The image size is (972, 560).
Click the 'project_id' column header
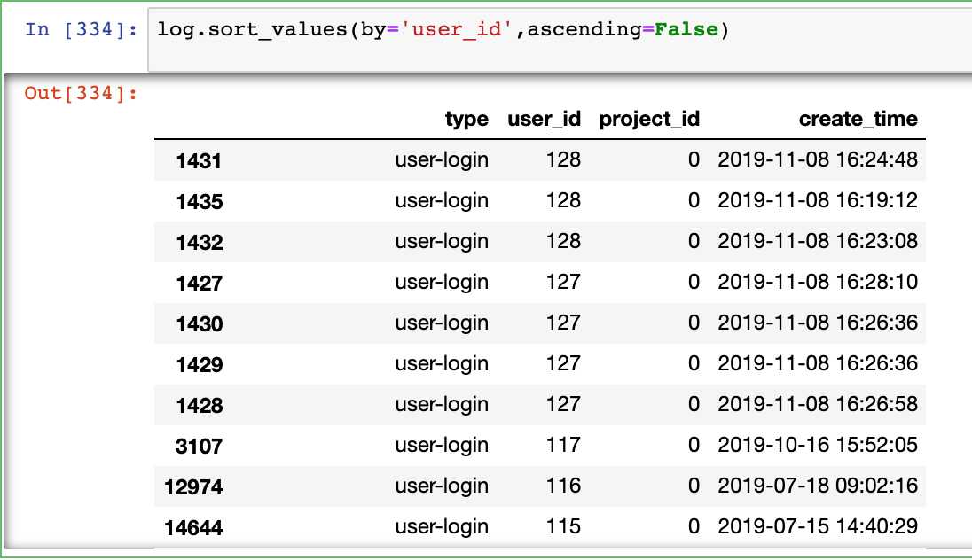point(649,119)
